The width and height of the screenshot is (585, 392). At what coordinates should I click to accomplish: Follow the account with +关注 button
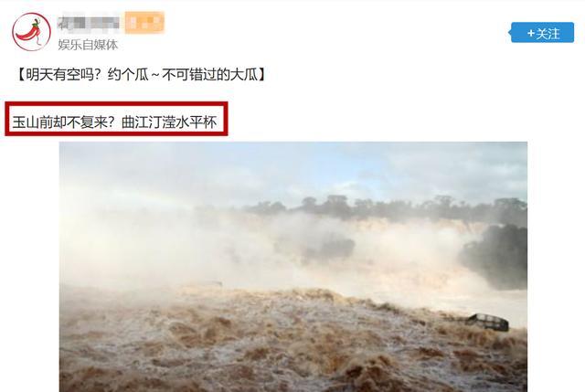click(542, 33)
